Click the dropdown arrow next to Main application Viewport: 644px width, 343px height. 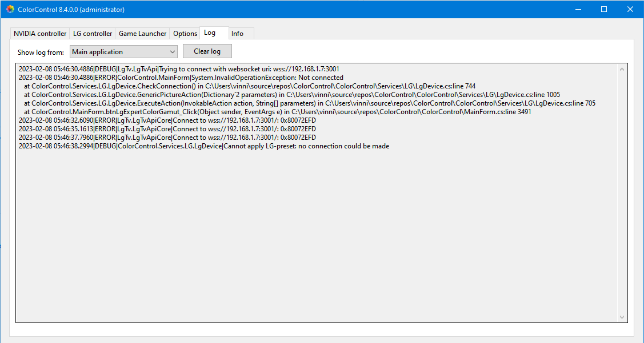pyautogui.click(x=172, y=51)
